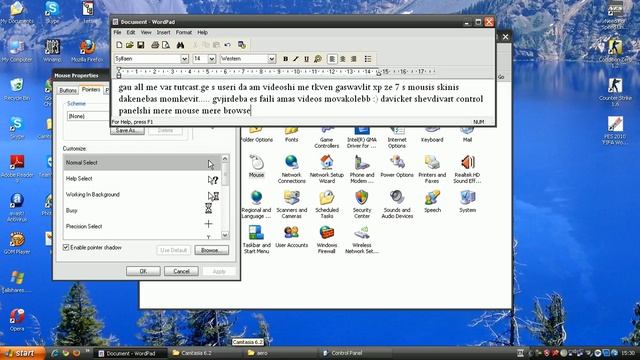The image size is (640, 360).
Task: Open the Western script dropdown
Action: [271, 59]
